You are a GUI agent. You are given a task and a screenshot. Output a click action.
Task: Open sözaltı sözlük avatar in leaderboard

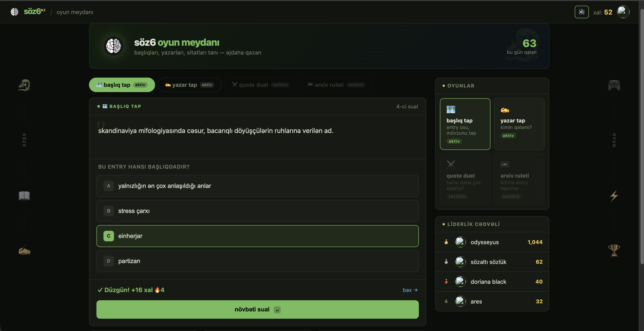click(x=460, y=262)
